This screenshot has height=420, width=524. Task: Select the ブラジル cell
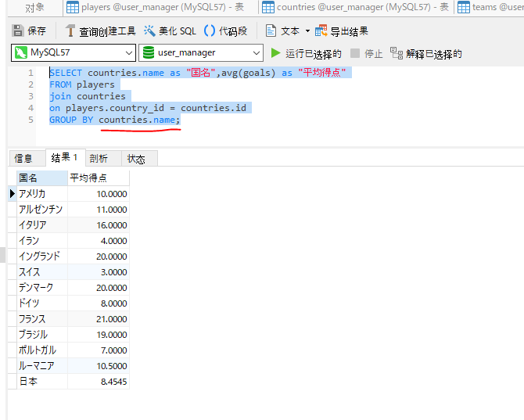click(x=42, y=335)
